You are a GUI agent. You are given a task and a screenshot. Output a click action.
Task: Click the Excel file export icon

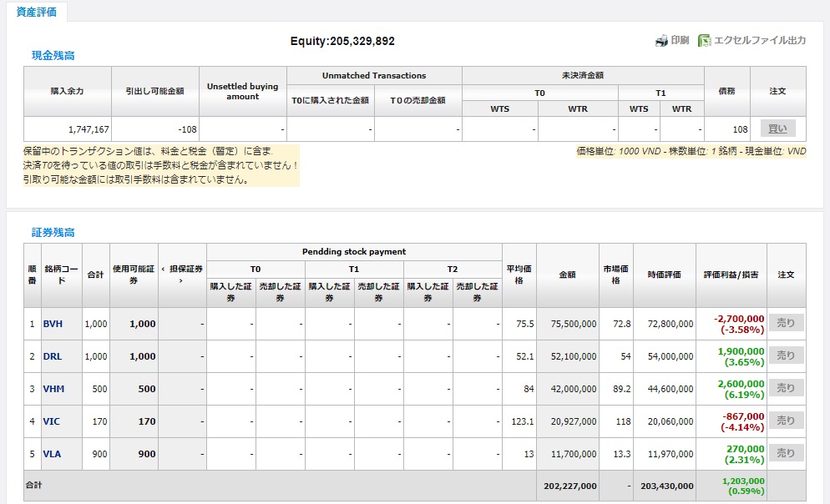pyautogui.click(x=704, y=41)
